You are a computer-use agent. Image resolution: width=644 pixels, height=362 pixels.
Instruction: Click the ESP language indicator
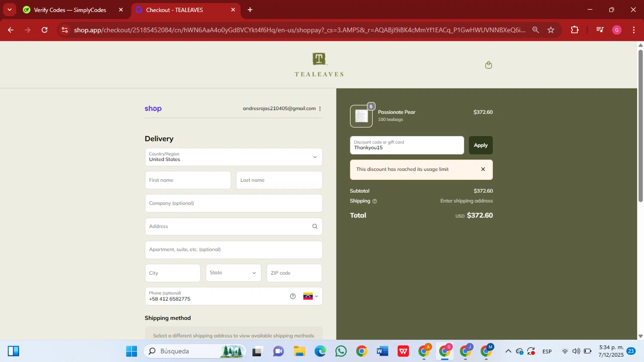pyautogui.click(x=547, y=351)
